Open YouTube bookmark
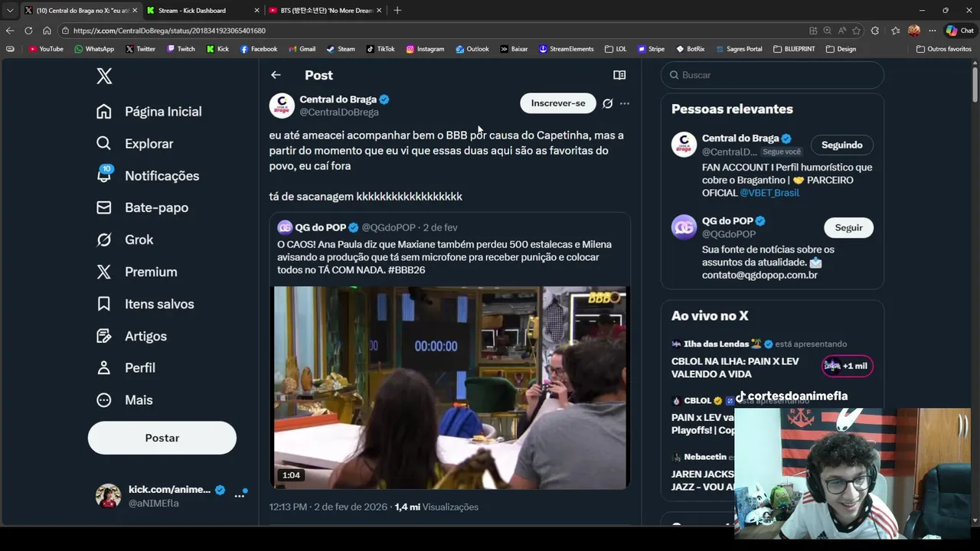980x551 pixels. [46, 49]
